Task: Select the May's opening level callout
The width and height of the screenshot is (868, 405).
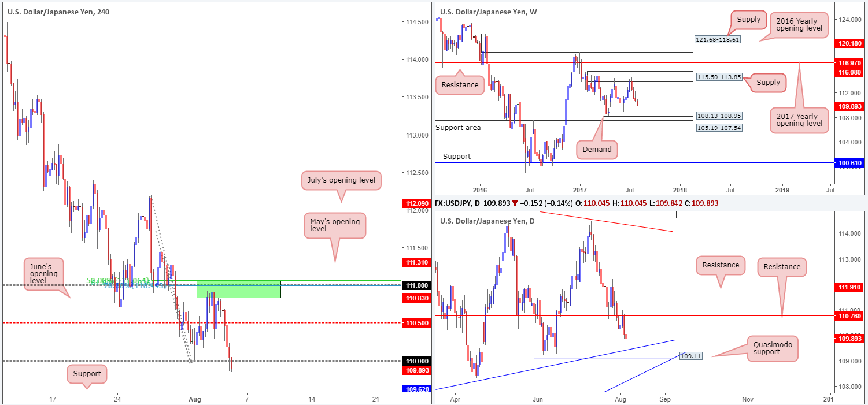Action: click(x=335, y=225)
